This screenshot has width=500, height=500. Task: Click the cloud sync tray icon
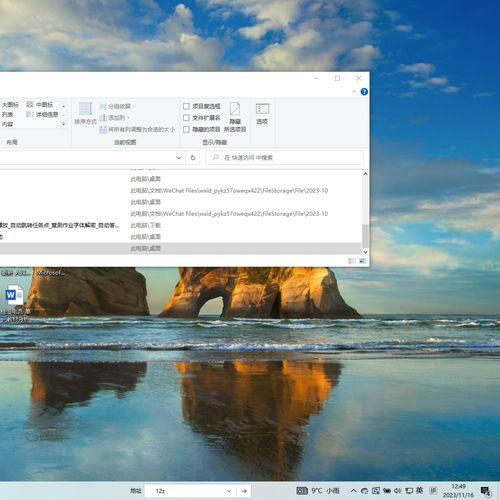click(x=364, y=491)
